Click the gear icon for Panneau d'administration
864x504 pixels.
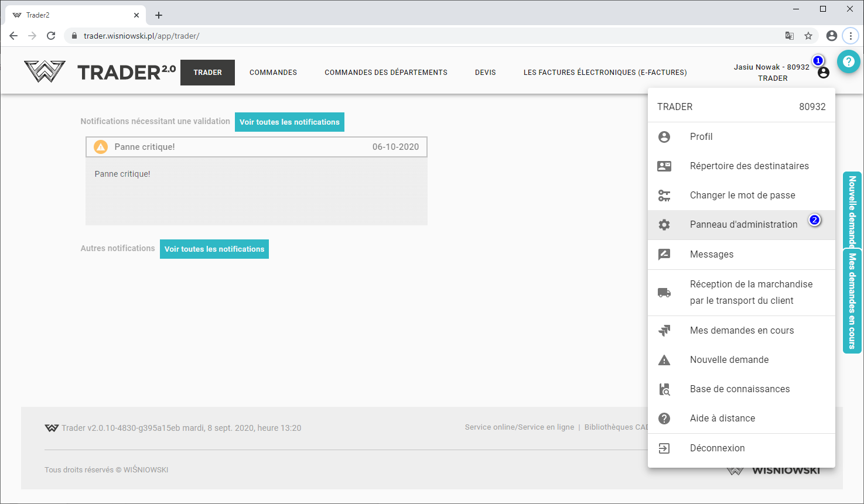pos(664,225)
